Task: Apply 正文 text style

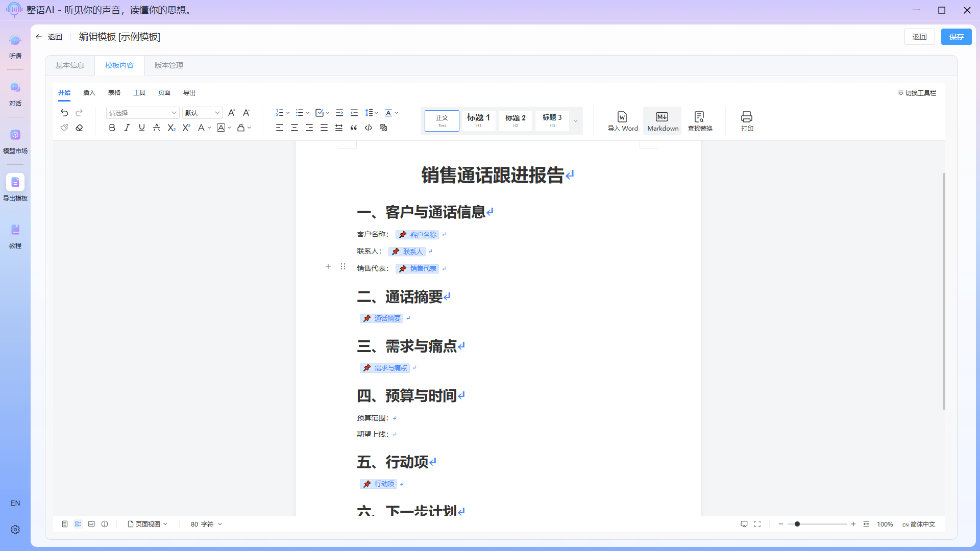Action: (x=442, y=121)
